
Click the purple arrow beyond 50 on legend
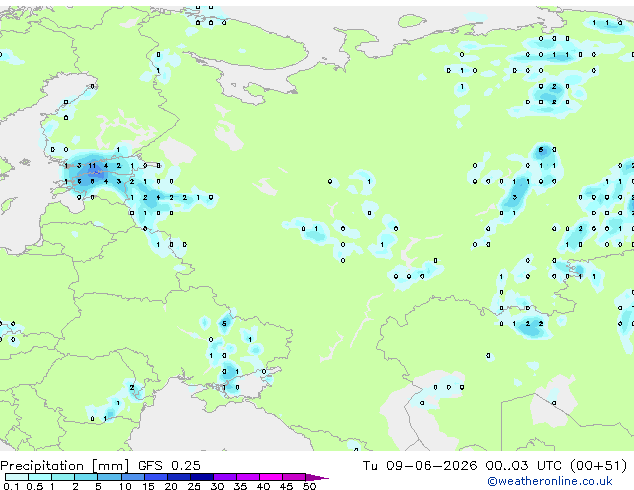(317, 477)
